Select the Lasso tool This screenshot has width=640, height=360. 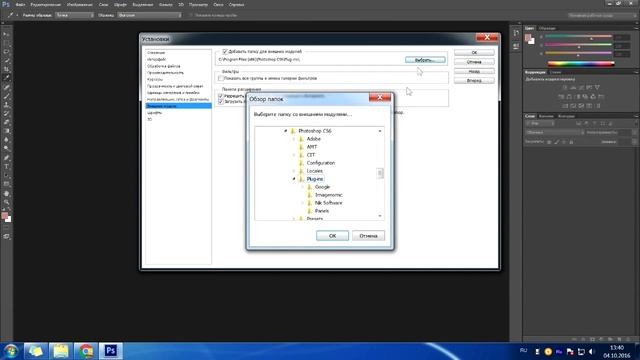6,52
